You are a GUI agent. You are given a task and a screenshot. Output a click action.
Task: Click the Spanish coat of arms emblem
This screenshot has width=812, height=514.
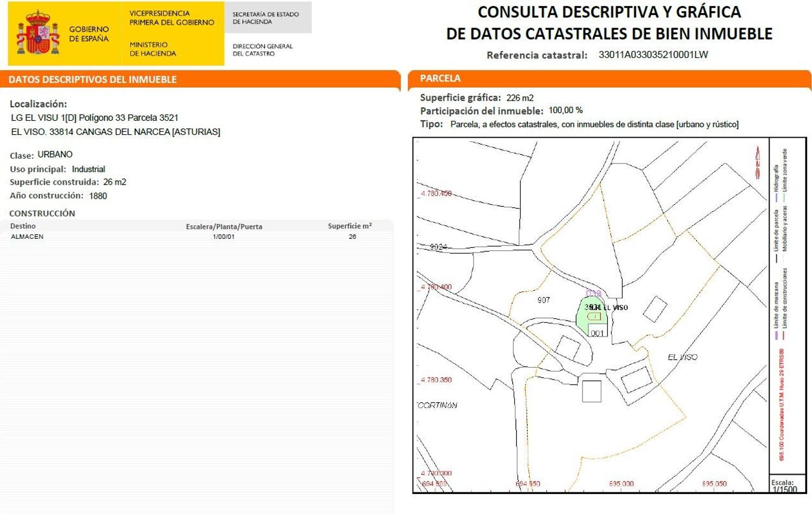pos(37,34)
